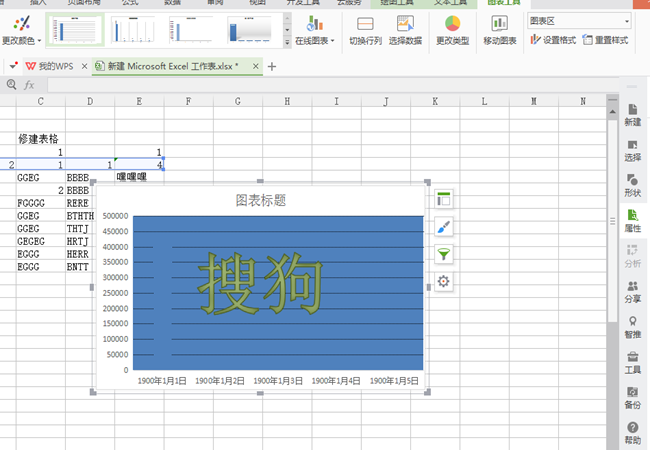Click the 1900年1月3日 axis label

278,381
